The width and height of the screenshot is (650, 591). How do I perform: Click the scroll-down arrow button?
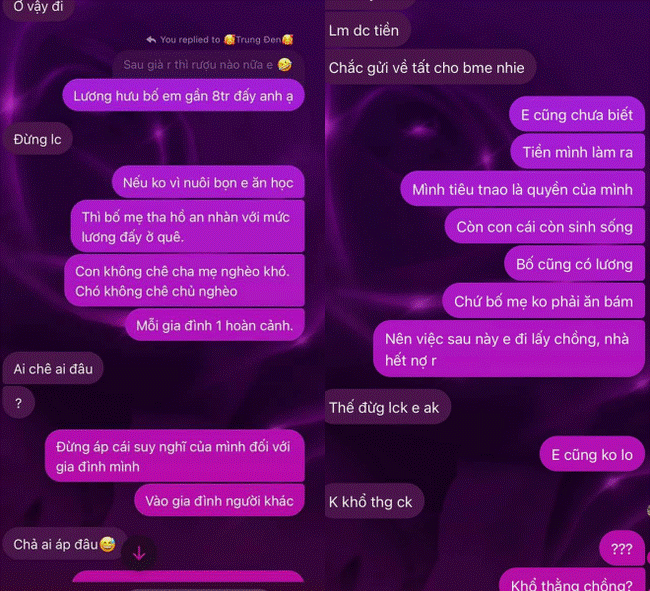click(x=139, y=553)
